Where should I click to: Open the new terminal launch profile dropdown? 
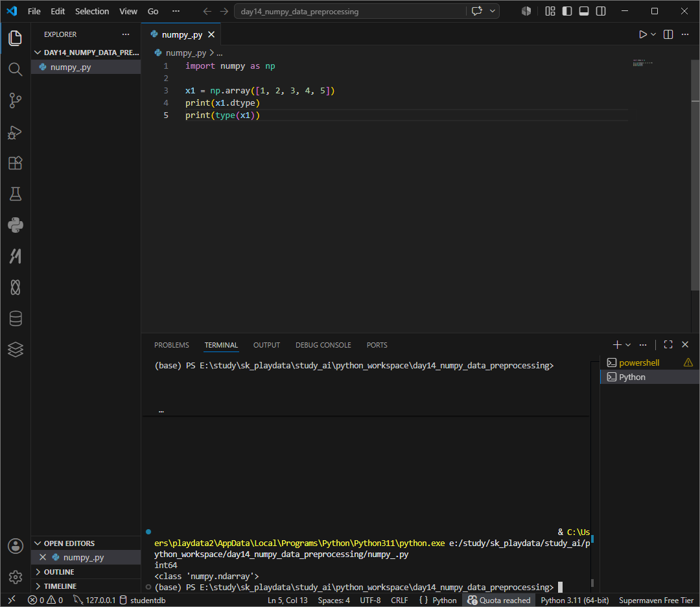tap(628, 345)
